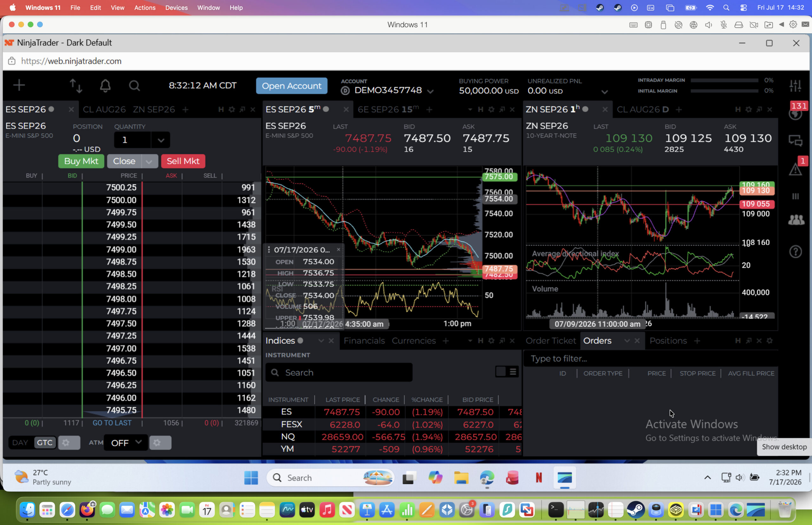
Task: Click the plus icon to add a module
Action: click(19, 85)
